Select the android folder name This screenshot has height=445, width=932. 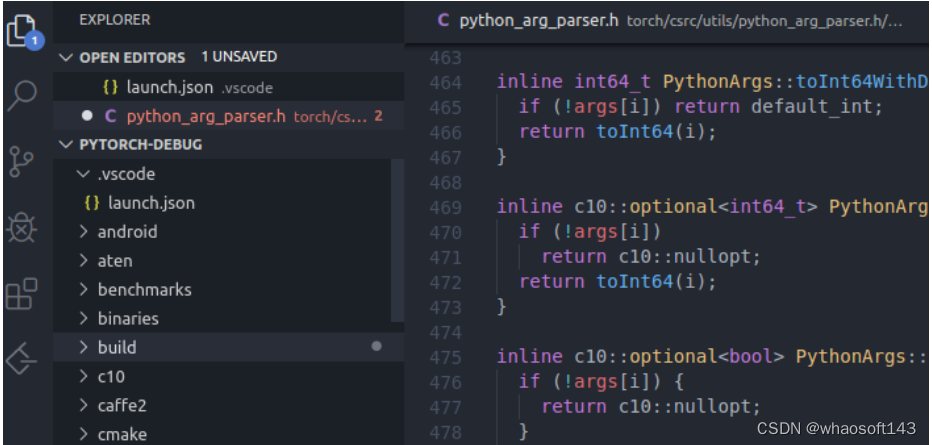click(127, 231)
